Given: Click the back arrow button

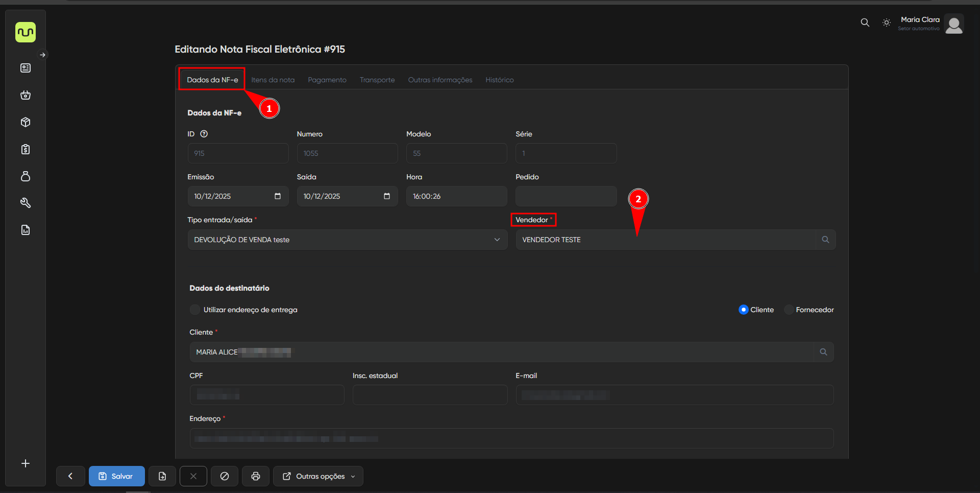Looking at the screenshot, I should [70, 476].
